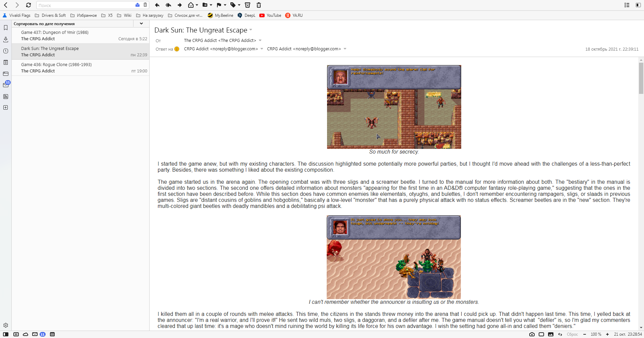Click the search-in-mail icon in search field
Image resolution: width=644 pixels, height=338 pixels.
(x=138, y=5)
